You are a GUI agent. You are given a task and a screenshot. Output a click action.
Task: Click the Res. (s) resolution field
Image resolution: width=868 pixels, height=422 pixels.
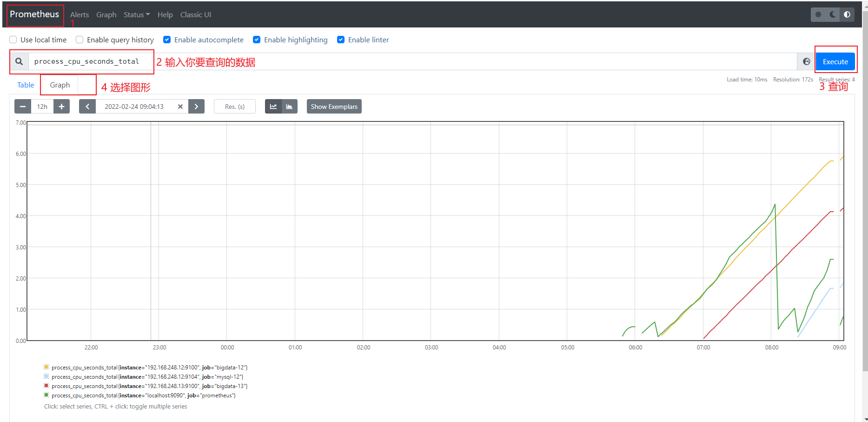point(235,107)
